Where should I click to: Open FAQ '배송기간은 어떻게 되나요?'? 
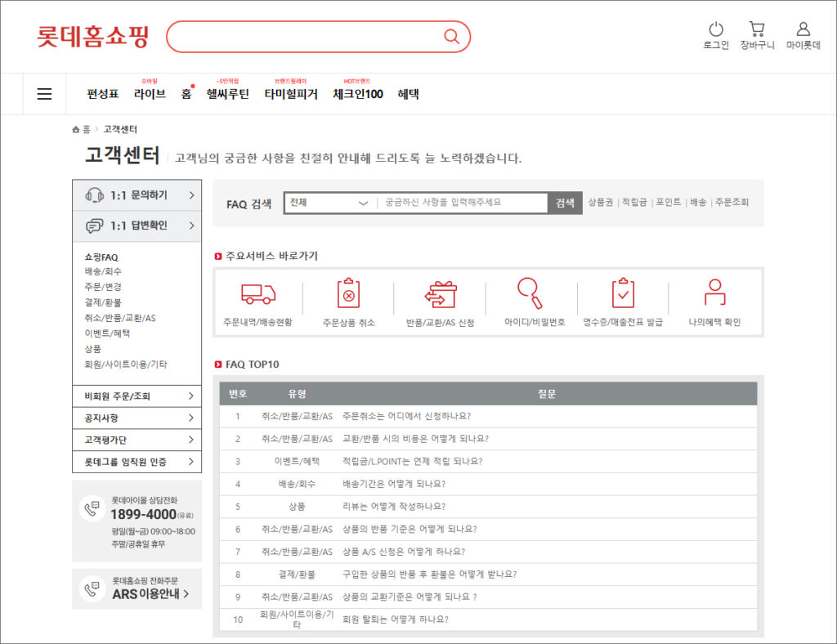(394, 484)
